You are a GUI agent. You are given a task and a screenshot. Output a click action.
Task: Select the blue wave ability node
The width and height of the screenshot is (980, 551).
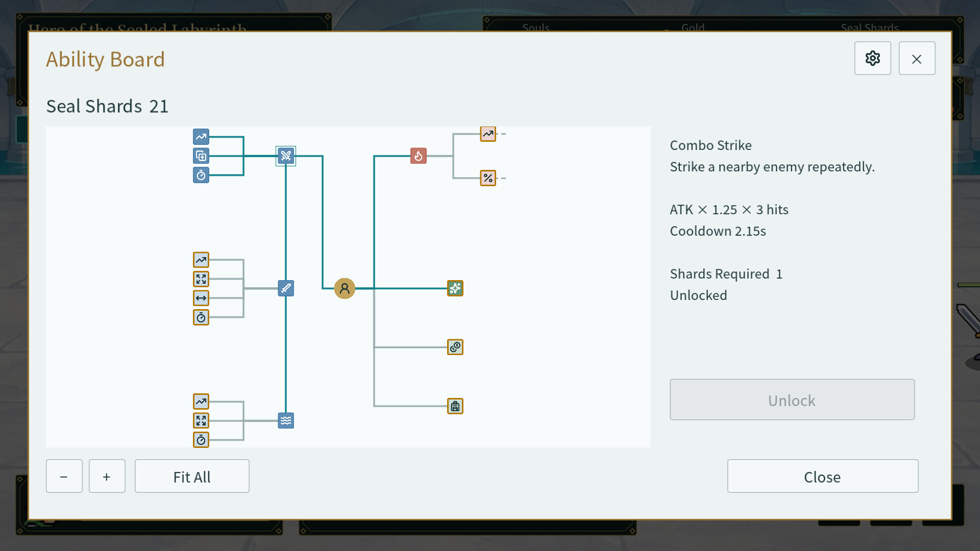pos(286,420)
